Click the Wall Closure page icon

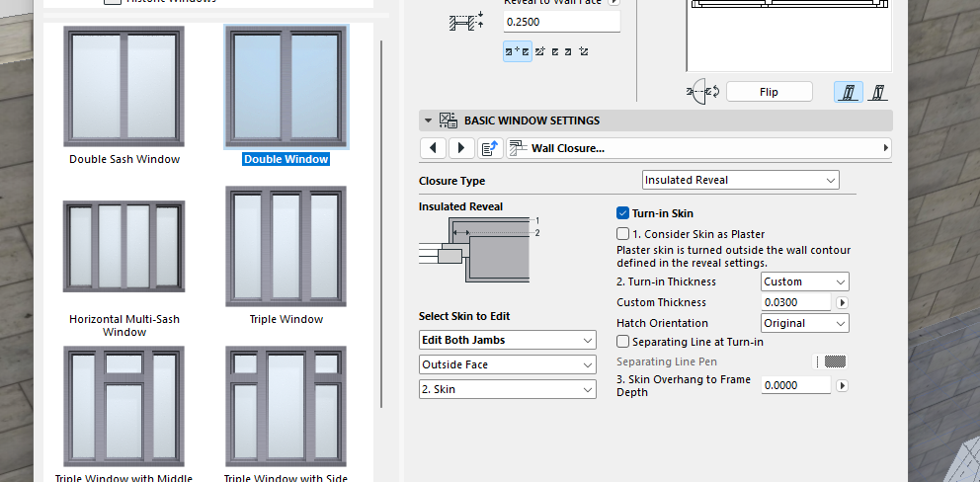(518, 148)
